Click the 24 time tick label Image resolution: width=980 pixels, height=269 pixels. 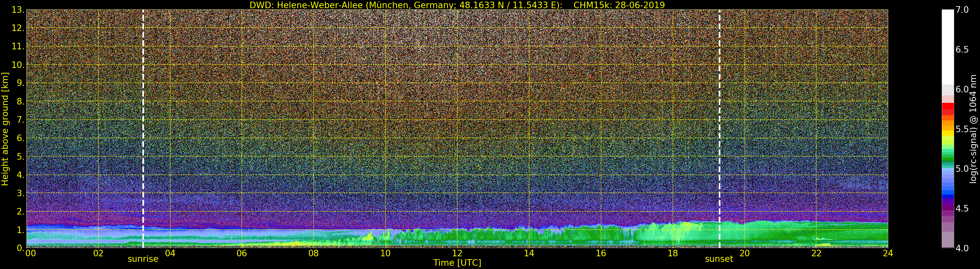[x=888, y=253]
